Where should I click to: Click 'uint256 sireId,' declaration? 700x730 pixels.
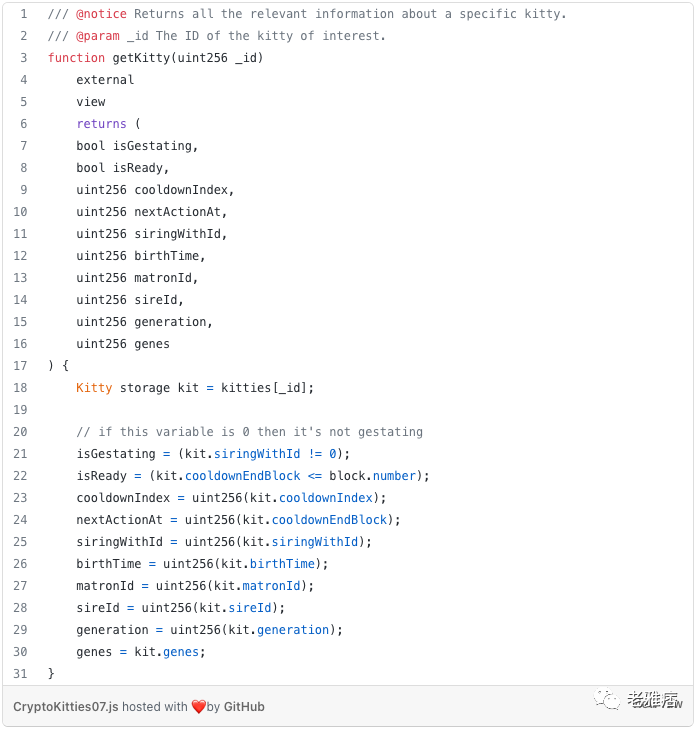(130, 300)
